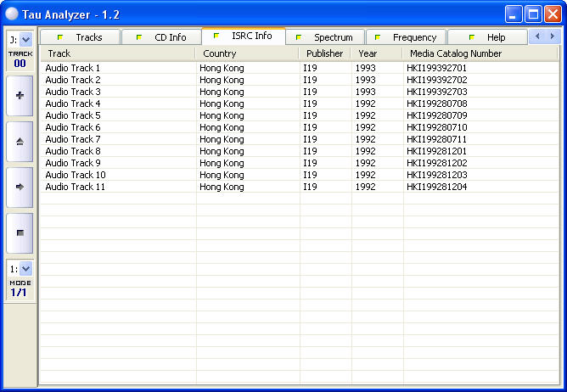The height and width of the screenshot is (392, 567).
Task: Click the Tau Analyzer title bar sphere icon
Action: point(12,14)
